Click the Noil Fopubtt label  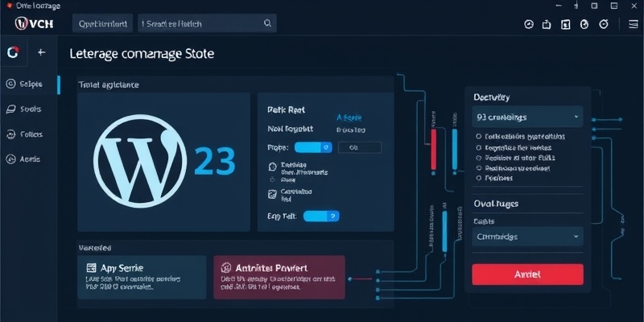pos(290,129)
